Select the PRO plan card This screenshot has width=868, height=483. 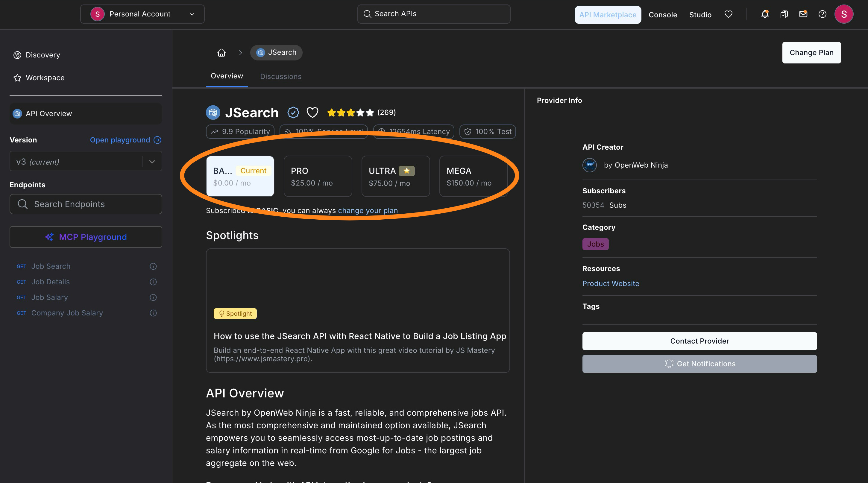318,176
